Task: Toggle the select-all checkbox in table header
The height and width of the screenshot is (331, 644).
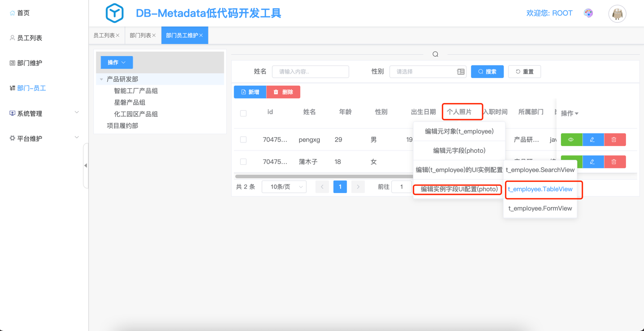Action: point(244,113)
